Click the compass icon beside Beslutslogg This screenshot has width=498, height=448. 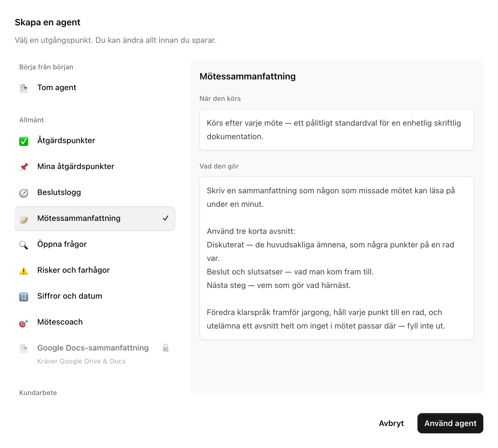[24, 193]
